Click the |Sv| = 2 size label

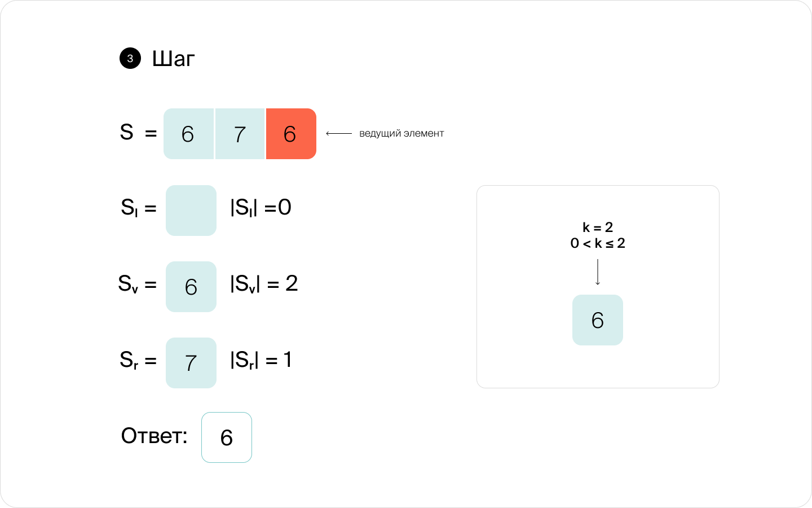[264, 284]
